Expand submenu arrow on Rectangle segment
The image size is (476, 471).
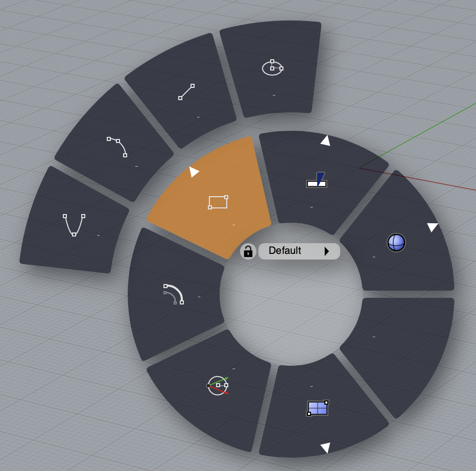(x=194, y=172)
